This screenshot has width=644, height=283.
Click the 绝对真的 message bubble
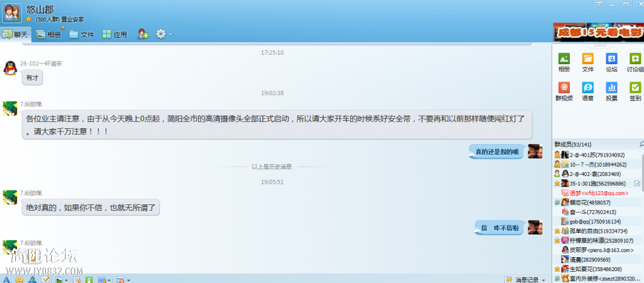pyautogui.click(x=91, y=208)
